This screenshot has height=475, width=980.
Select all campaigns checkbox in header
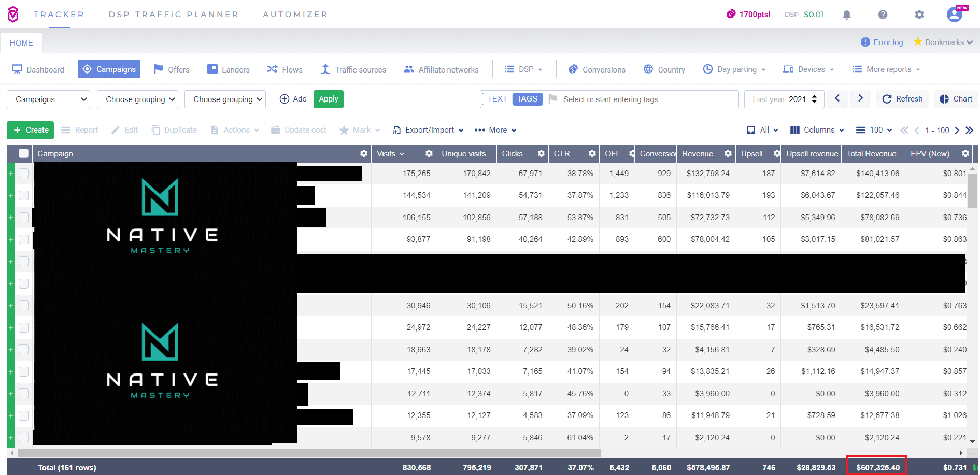[23, 153]
